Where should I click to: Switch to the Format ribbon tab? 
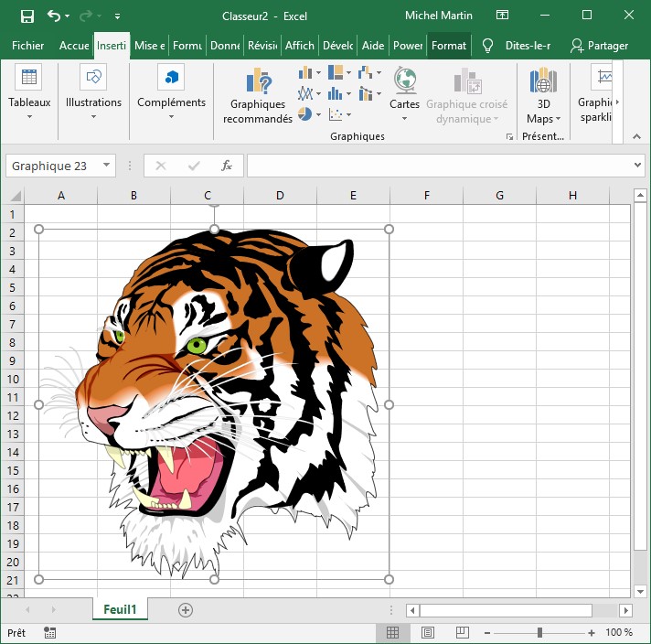(x=449, y=46)
